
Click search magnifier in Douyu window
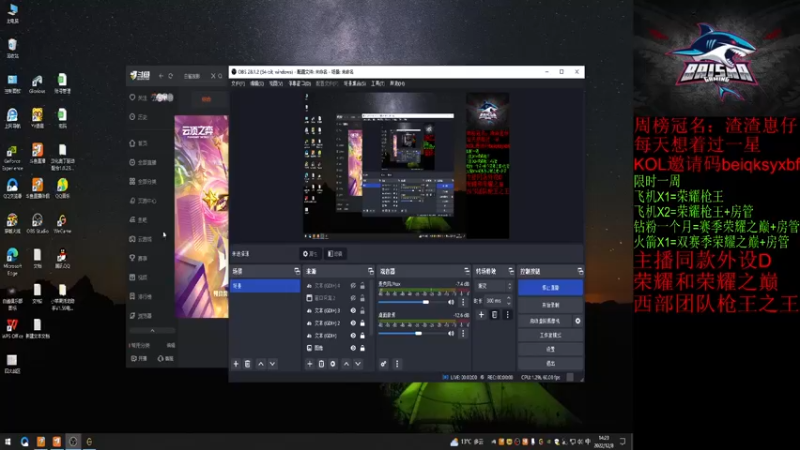[220, 76]
